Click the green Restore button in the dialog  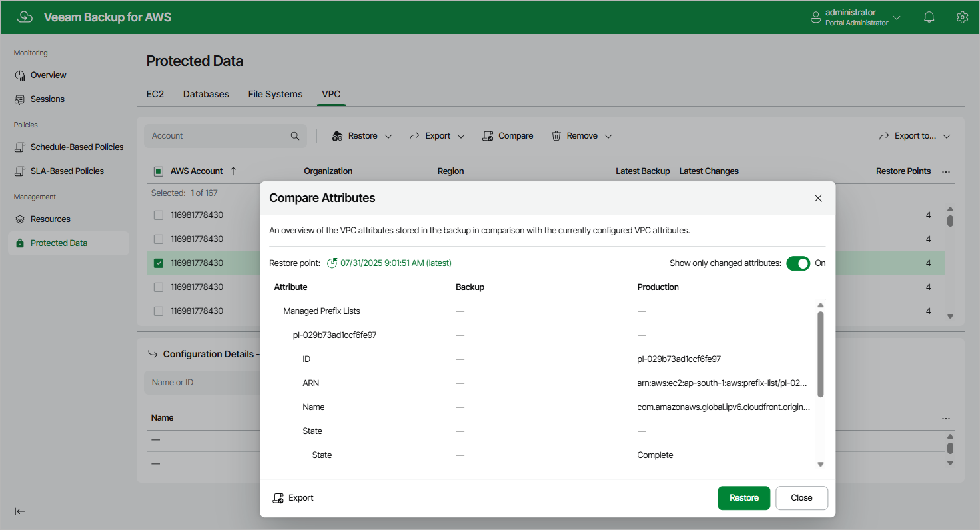point(744,498)
